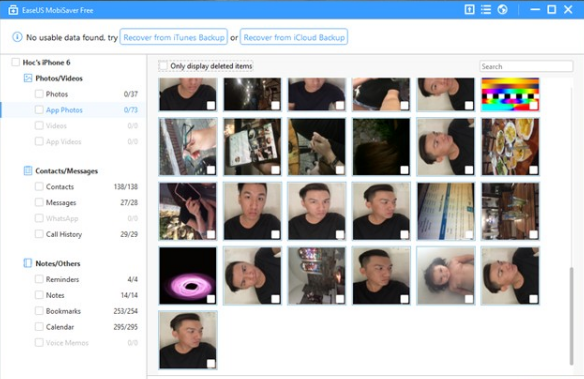Check the Contacts checkbox

[39, 186]
